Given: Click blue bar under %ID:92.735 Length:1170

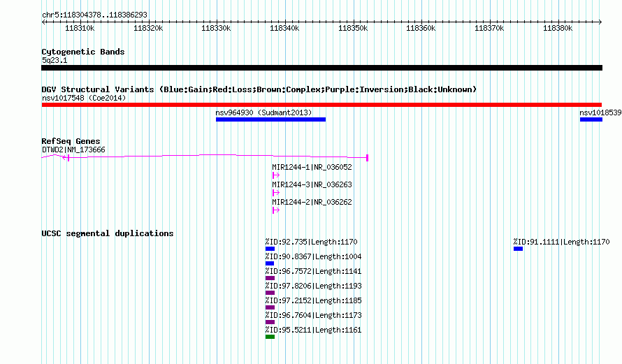Looking at the screenshot, I should point(270,249).
